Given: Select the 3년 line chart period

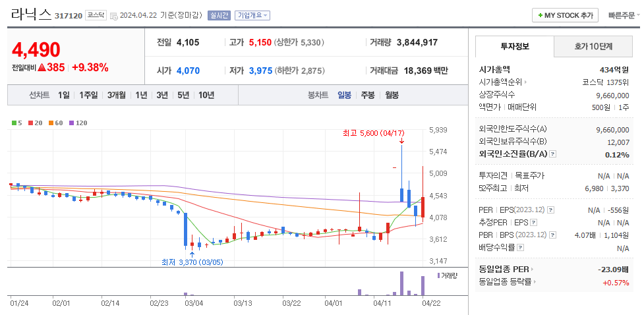Looking at the screenshot, I should coord(162,96).
